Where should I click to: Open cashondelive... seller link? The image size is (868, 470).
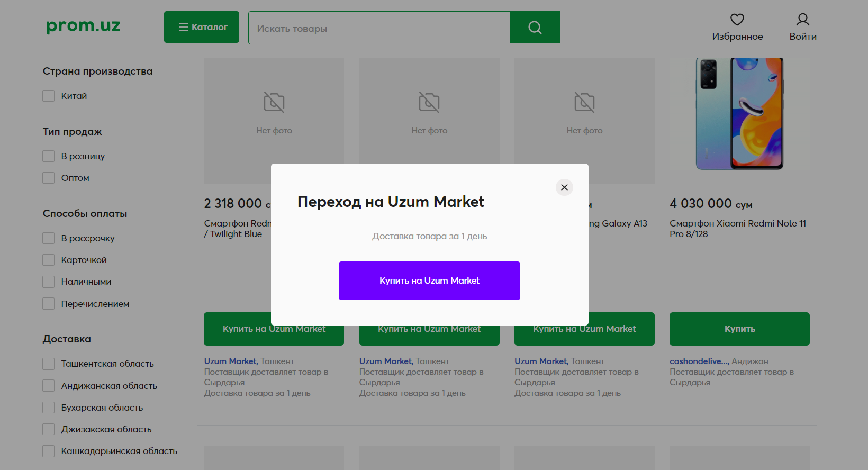tap(699, 361)
